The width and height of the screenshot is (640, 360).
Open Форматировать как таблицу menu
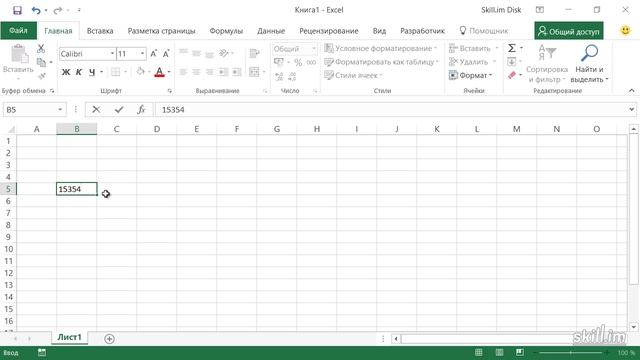[x=381, y=62]
